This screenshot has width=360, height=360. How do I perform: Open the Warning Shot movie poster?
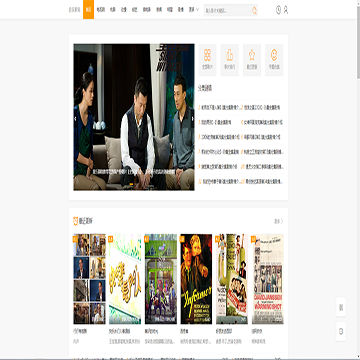click(x=267, y=279)
